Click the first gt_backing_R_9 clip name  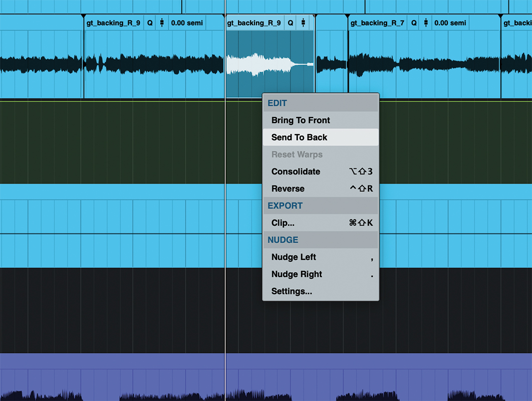point(113,23)
